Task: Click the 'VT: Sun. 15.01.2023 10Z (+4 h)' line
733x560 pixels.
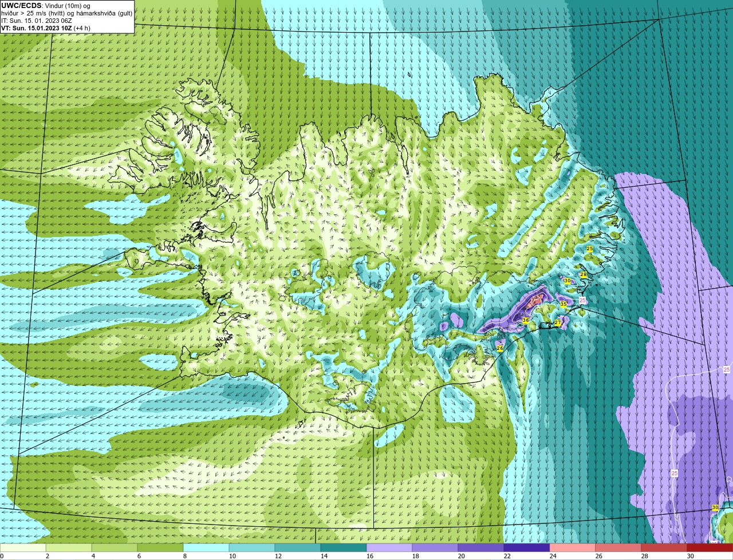Action: (46, 28)
